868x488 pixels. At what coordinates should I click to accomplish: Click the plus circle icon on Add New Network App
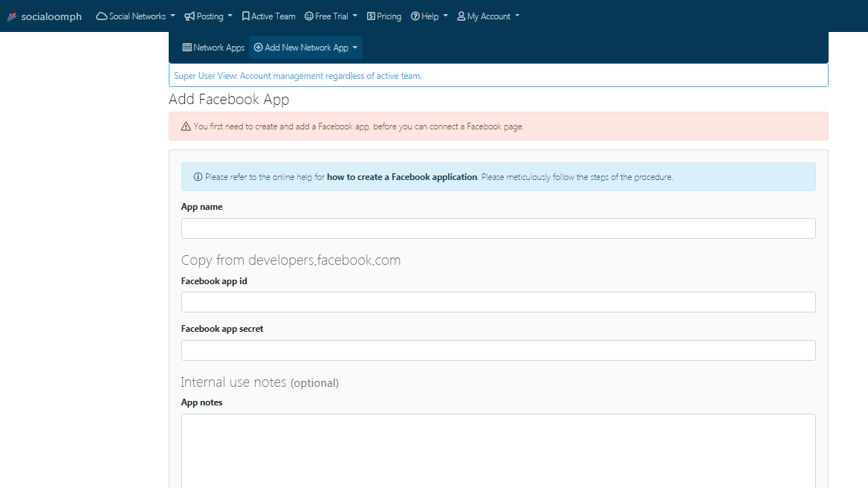pyautogui.click(x=258, y=48)
